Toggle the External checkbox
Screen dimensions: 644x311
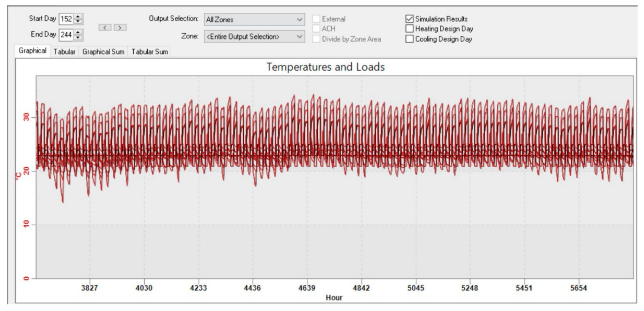(316, 19)
